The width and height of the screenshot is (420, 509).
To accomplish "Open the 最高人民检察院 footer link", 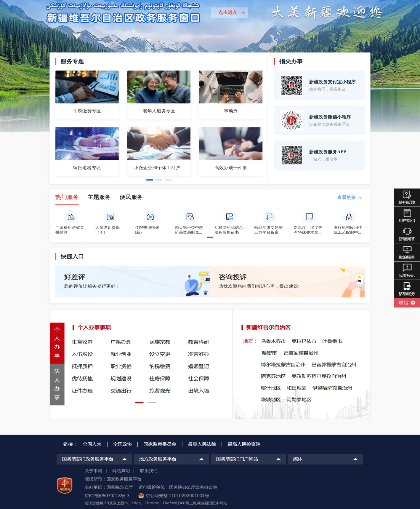I will click(244, 444).
